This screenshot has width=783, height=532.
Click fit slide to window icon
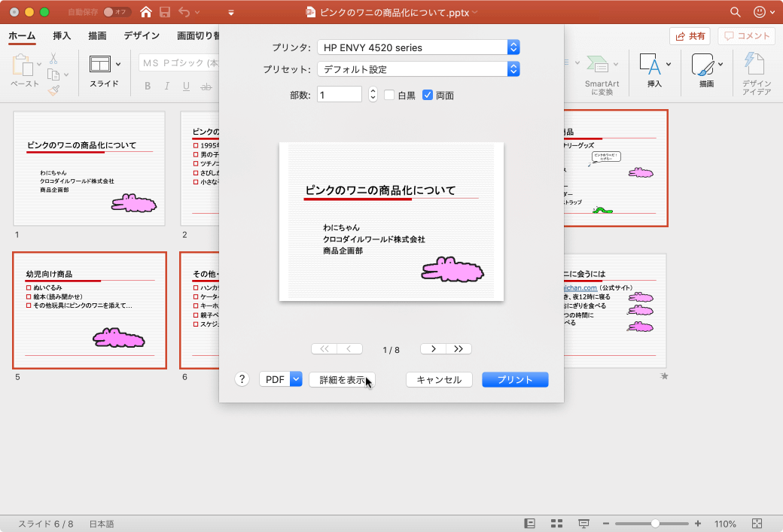coord(757,524)
